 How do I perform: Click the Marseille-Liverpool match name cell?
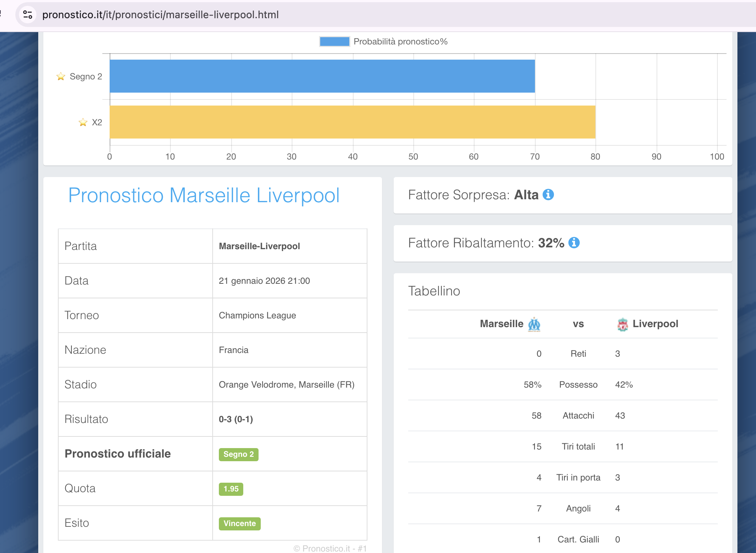259,246
